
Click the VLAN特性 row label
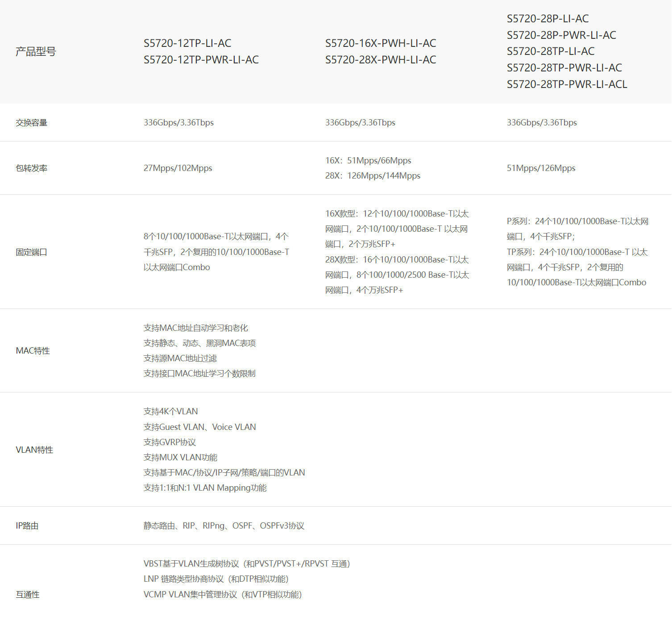coord(34,450)
